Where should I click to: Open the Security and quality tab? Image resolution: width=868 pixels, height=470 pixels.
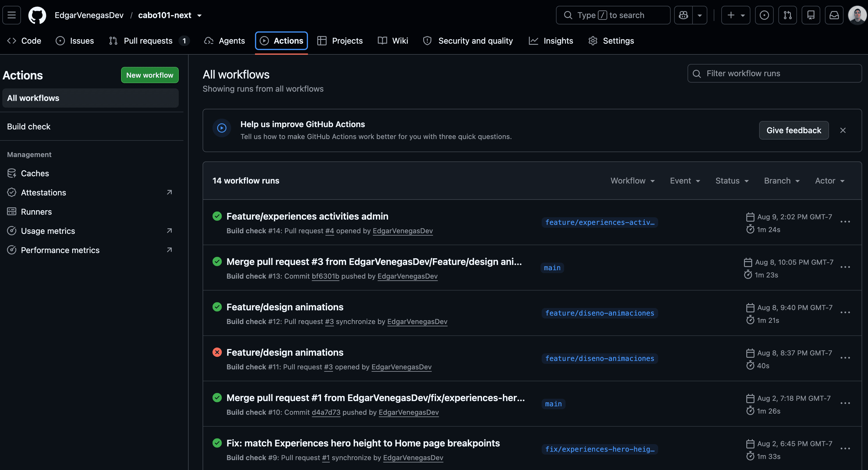468,41
